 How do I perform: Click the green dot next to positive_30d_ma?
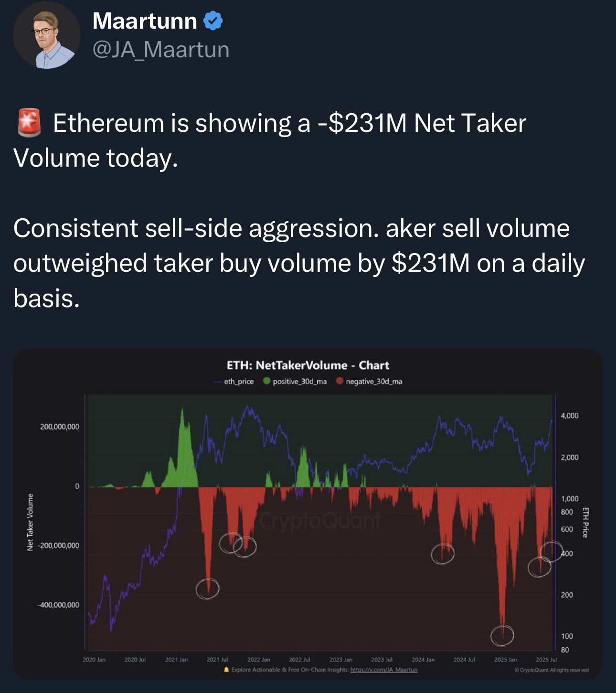[x=267, y=381]
